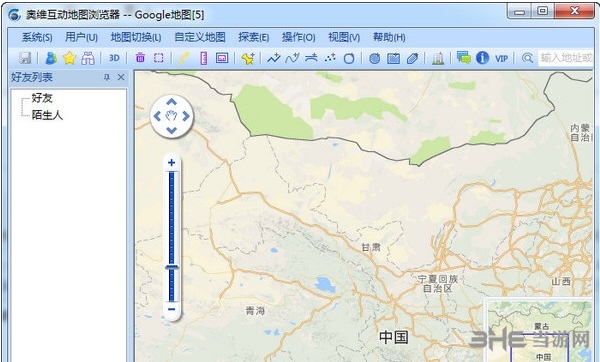Open the chat bubbles message icon
This screenshot has height=362, width=600.
click(x=463, y=58)
